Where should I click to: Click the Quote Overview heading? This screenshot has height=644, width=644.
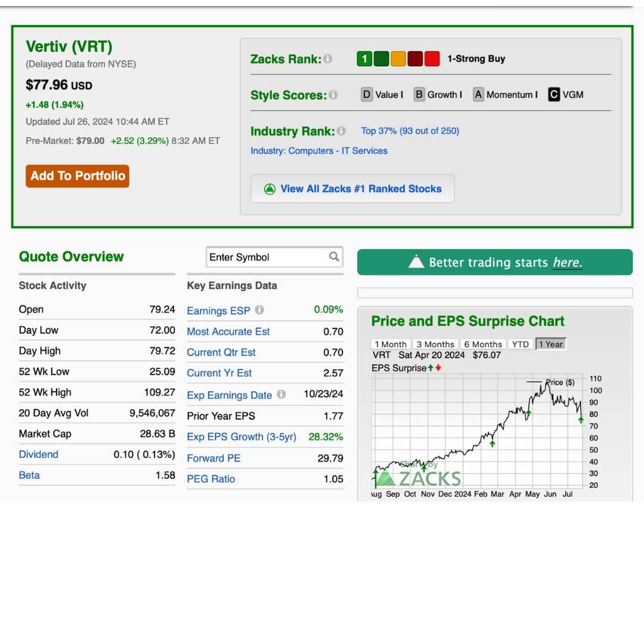point(71,256)
